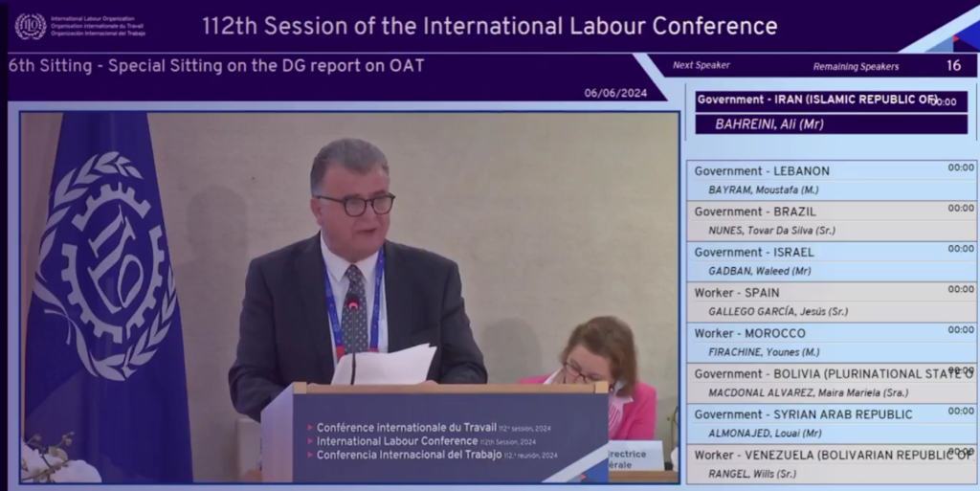Screen dimensions: 980x491
Task: Click the 6th Sitting - Special Sitting heading
Action: coord(216,66)
